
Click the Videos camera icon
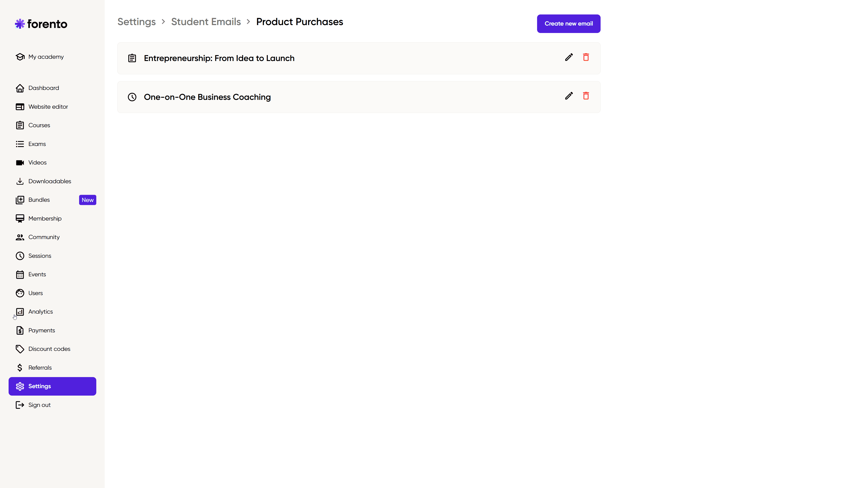(x=20, y=163)
